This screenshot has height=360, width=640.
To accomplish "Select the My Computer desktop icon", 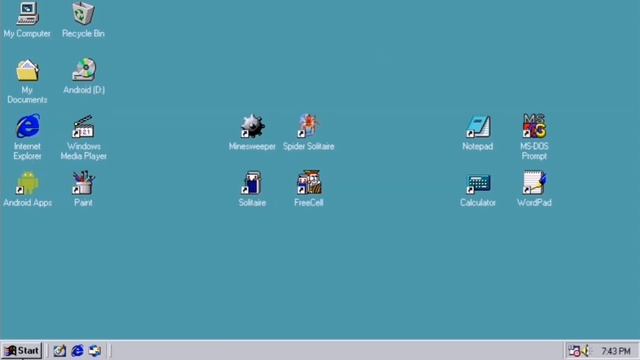I will click(27, 13).
